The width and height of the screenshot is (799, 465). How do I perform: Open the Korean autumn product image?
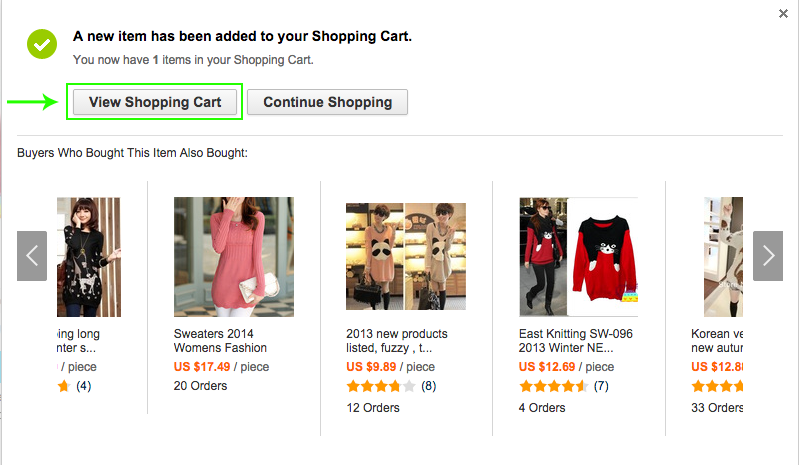click(722, 257)
